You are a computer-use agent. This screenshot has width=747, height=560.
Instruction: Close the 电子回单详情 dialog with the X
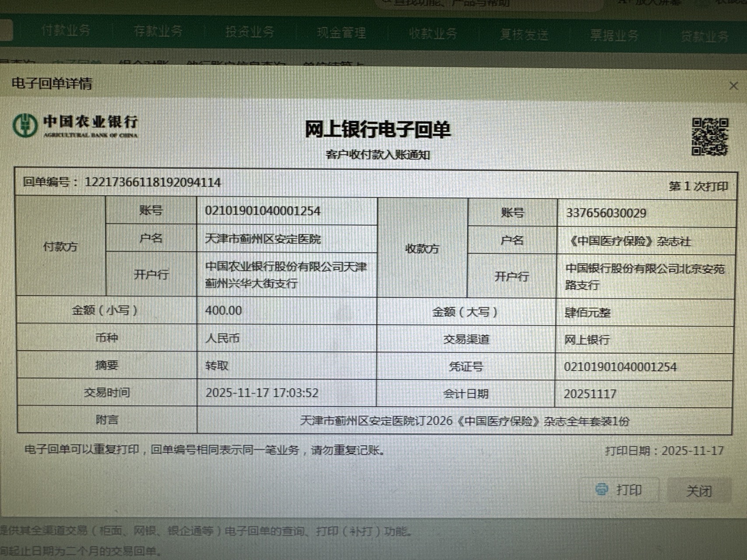(733, 86)
